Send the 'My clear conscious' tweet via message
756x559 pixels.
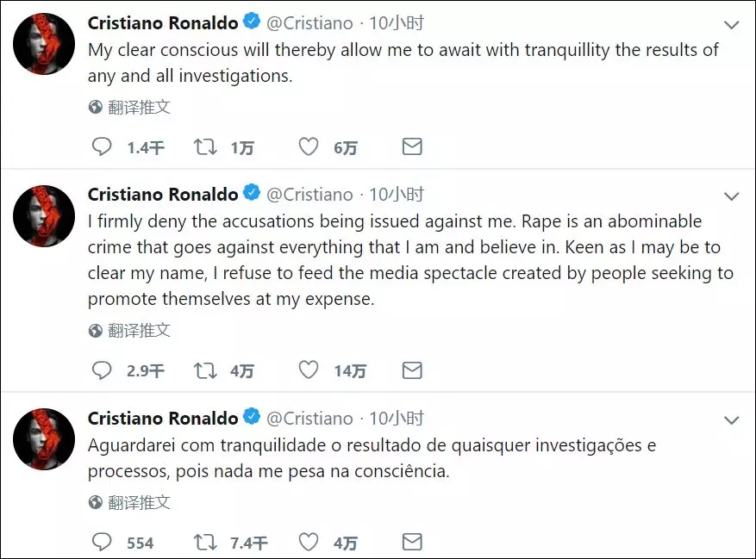(412, 146)
